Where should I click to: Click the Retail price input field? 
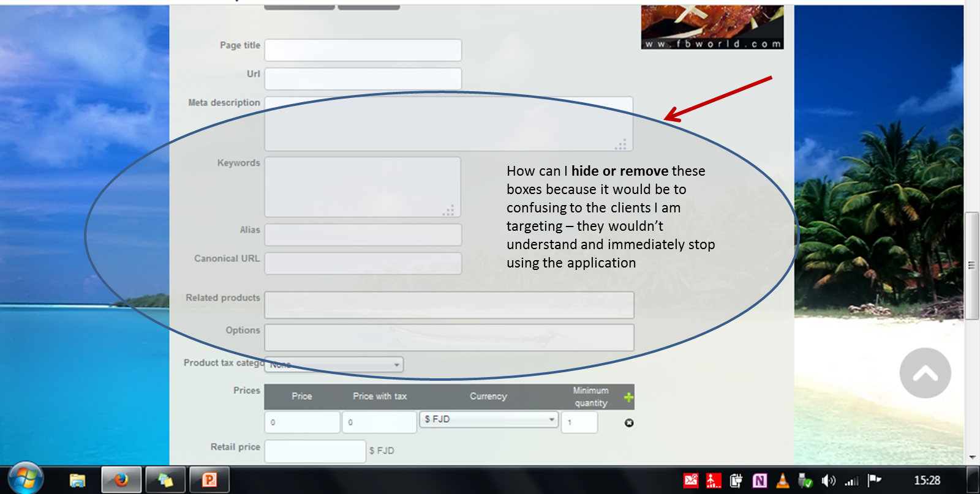point(315,451)
